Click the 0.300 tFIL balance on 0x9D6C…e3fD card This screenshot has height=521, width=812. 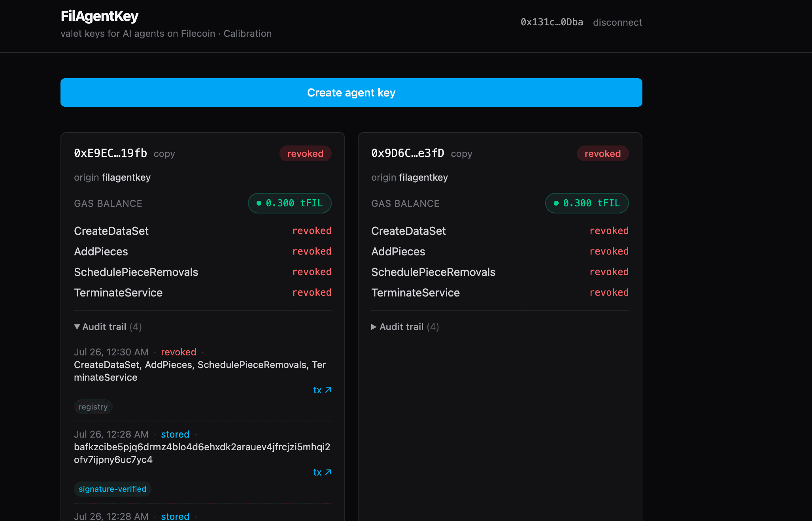click(x=587, y=203)
